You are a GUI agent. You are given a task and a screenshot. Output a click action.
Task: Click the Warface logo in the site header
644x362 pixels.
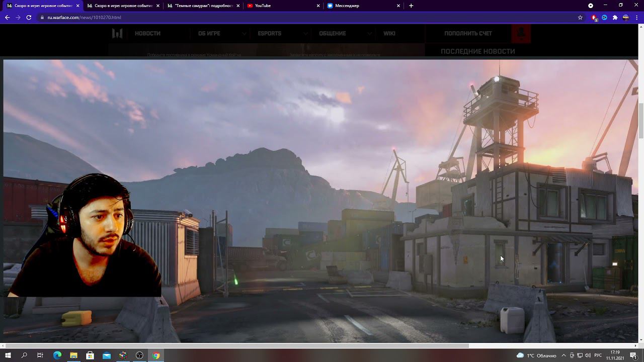[117, 33]
